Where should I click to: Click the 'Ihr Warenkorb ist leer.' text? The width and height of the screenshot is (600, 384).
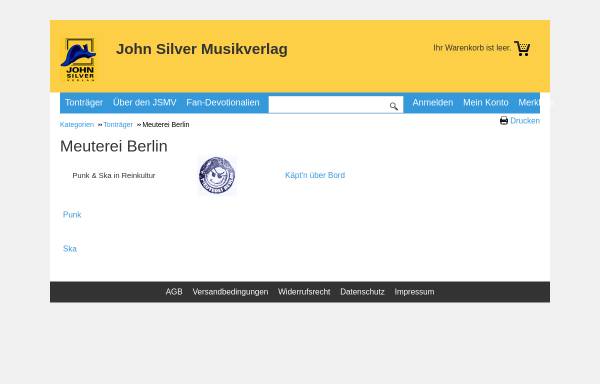(x=472, y=48)
